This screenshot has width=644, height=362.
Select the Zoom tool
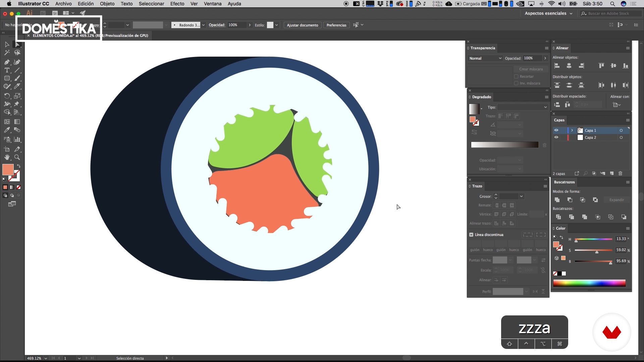(x=17, y=157)
